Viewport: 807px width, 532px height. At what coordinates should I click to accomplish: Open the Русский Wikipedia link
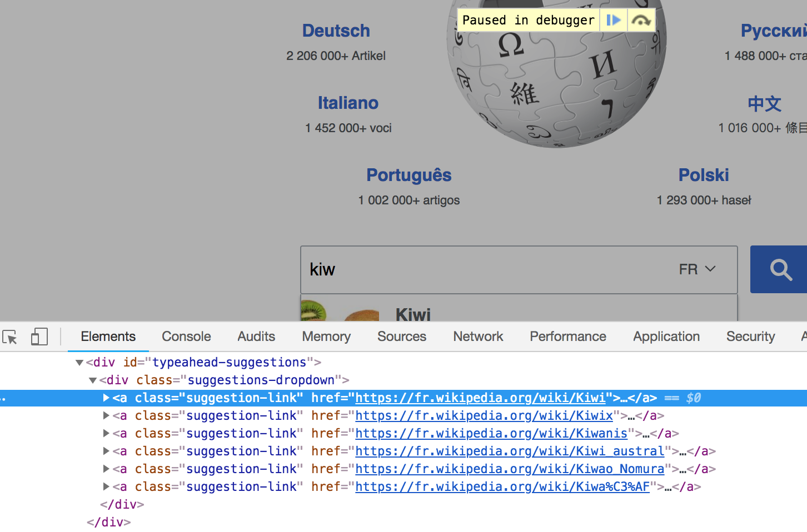(x=774, y=31)
